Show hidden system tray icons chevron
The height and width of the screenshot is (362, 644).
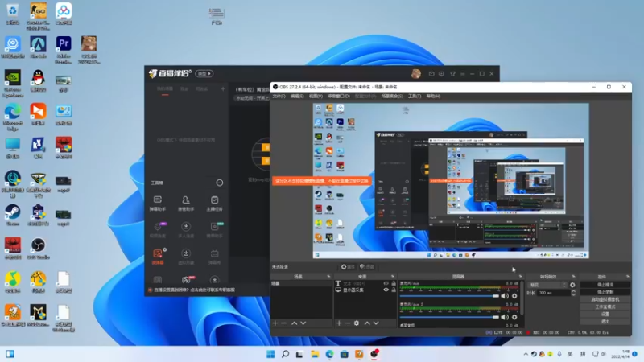click(x=526, y=354)
